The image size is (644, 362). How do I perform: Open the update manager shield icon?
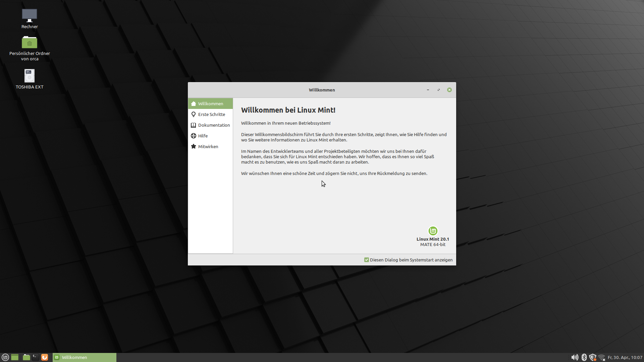tap(593, 357)
